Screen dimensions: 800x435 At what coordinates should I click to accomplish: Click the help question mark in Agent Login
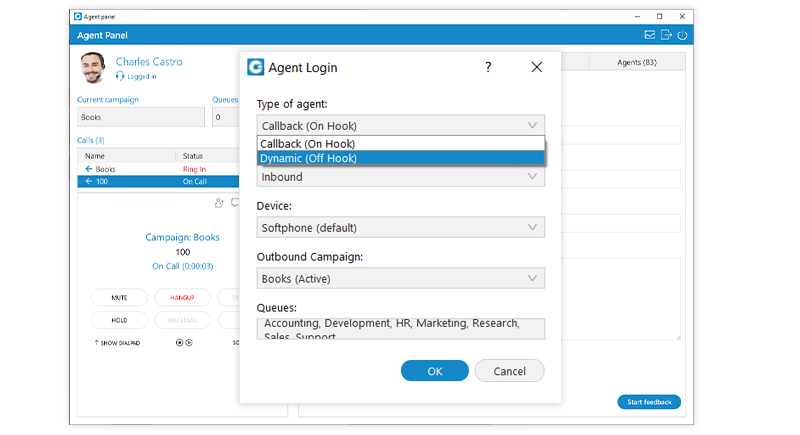tap(488, 67)
